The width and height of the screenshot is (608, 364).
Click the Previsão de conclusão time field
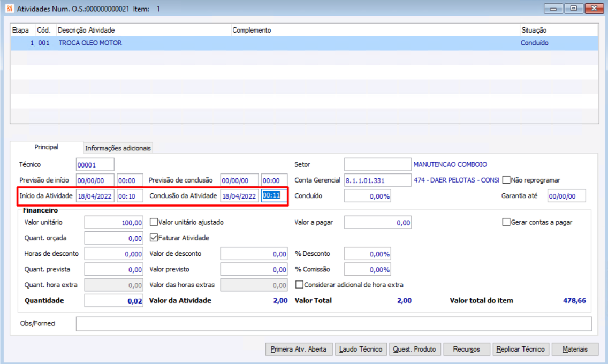coord(274,180)
